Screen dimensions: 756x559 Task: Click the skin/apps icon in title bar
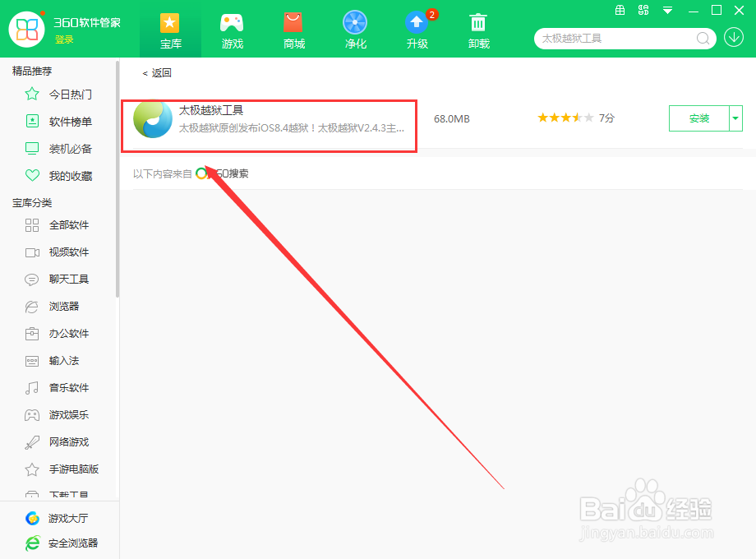coord(643,10)
